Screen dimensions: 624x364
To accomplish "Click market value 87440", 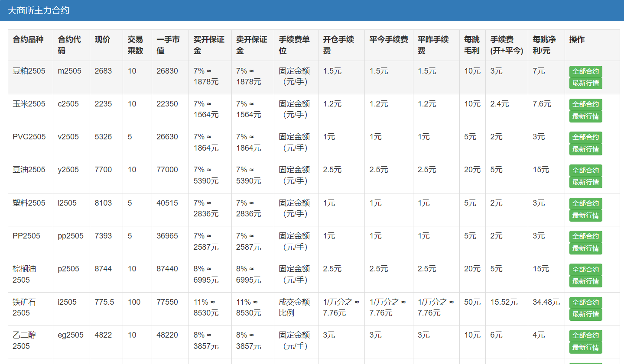I will pos(167,269).
